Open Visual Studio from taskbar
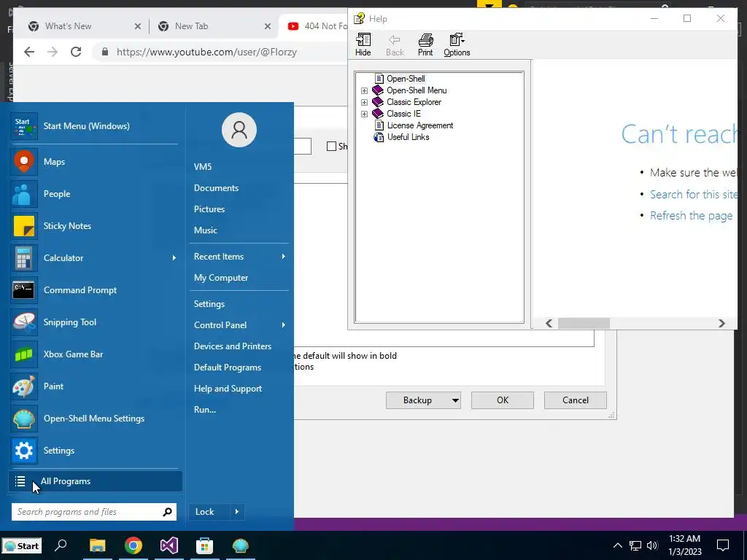747x560 pixels. [169, 545]
